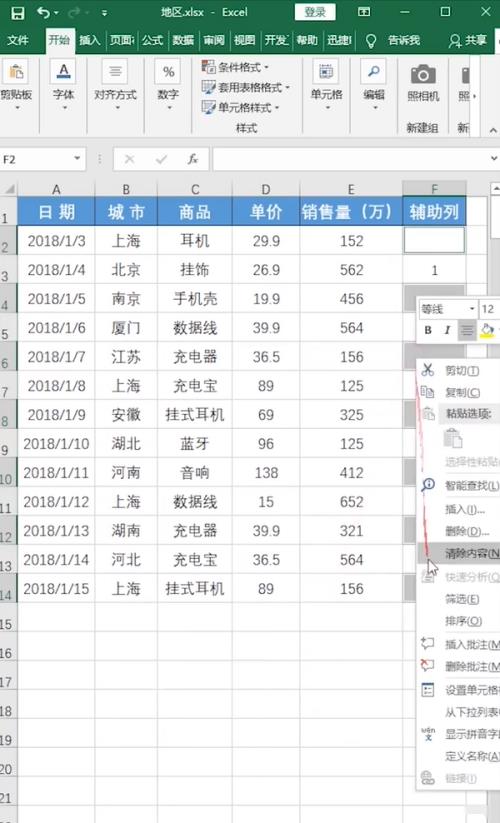Open the font name 等线 dropdown
The width and height of the screenshot is (500, 823).
(x=472, y=309)
